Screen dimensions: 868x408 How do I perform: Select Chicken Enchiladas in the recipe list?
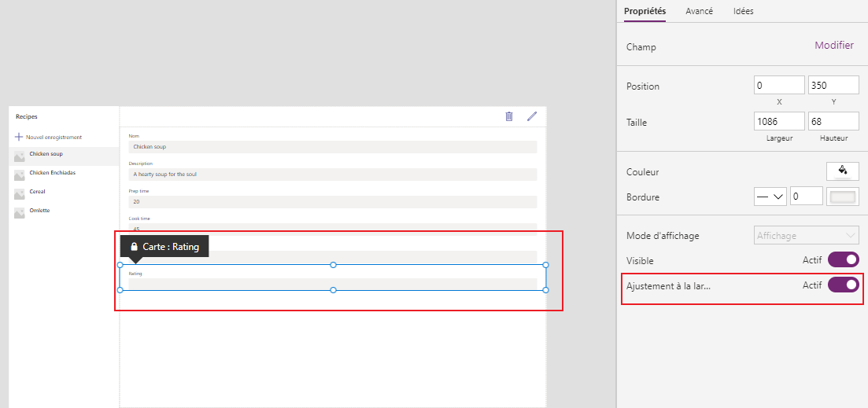click(64, 175)
